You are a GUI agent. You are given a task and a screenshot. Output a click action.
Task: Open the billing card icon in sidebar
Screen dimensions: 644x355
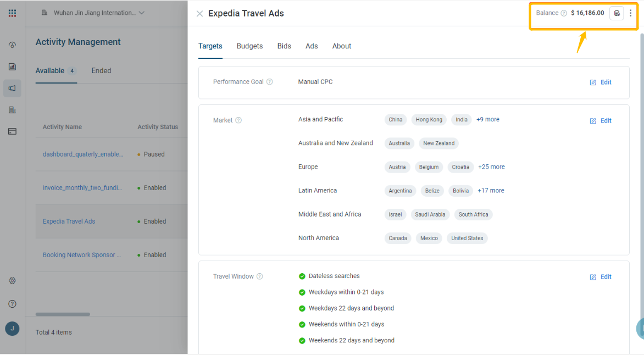tap(12, 131)
